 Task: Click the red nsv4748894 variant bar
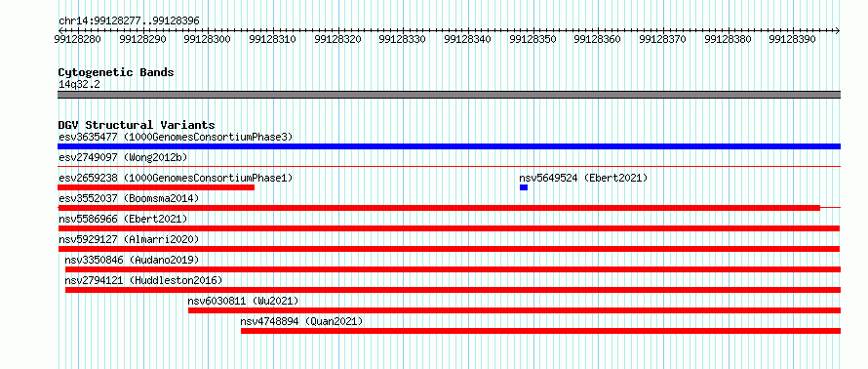pyautogui.click(x=541, y=331)
